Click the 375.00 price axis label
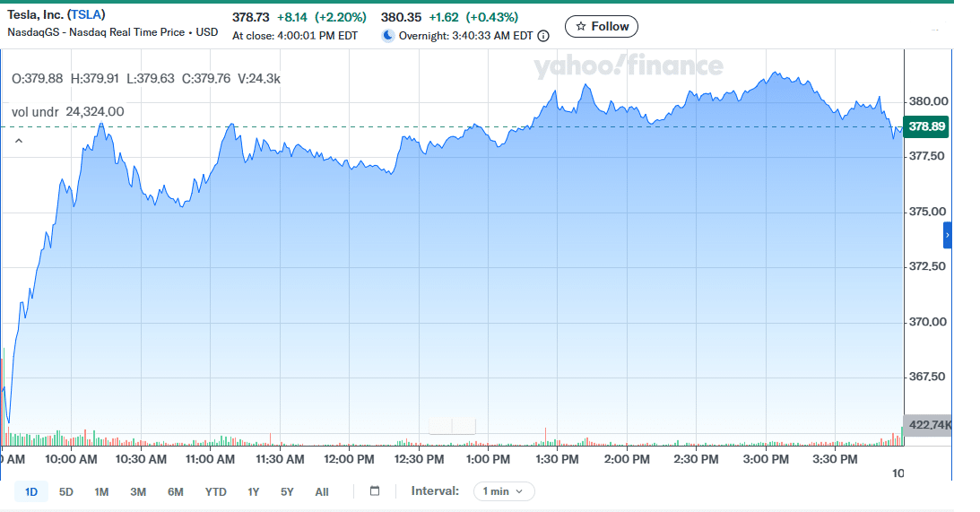Viewport: 980px width, 512px height. pyautogui.click(x=927, y=212)
